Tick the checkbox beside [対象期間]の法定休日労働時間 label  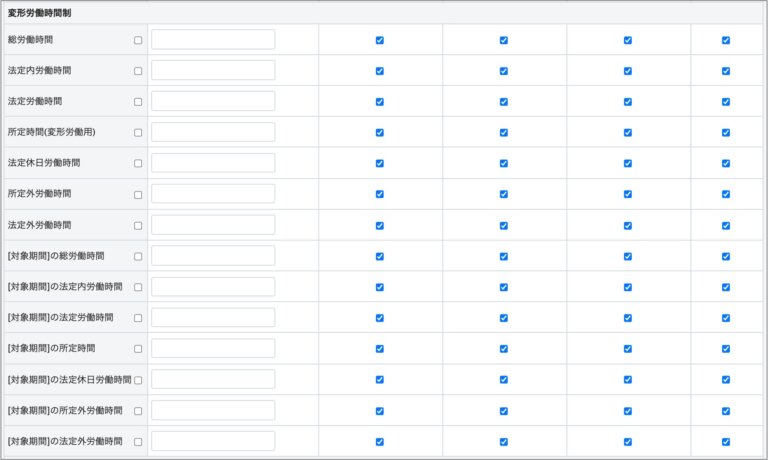coord(138,380)
